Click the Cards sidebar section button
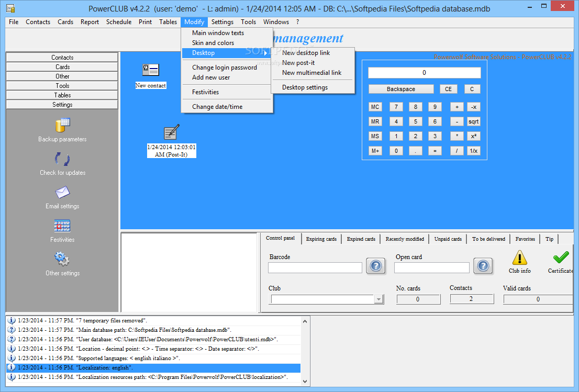Screen dimensions: 579x392 pyautogui.click(x=62, y=67)
